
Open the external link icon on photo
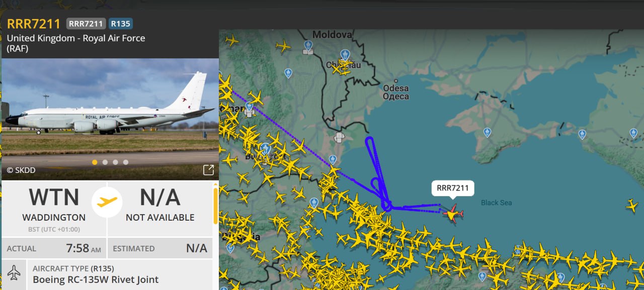tap(208, 170)
